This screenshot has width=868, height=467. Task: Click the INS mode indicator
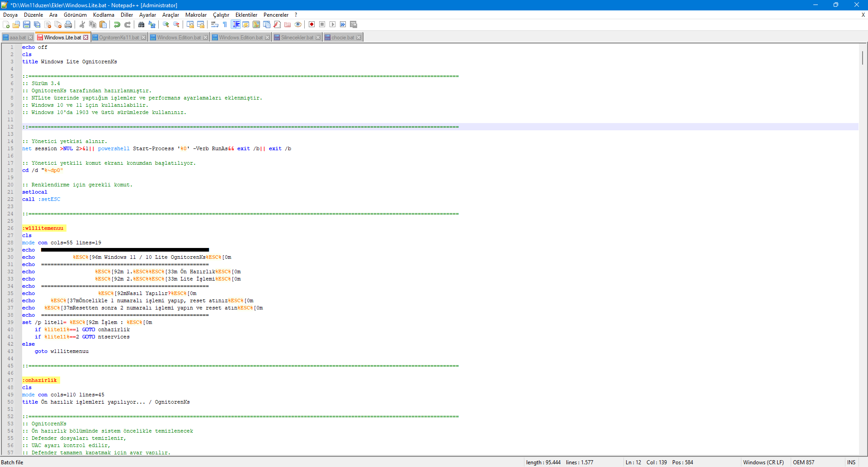(851, 462)
